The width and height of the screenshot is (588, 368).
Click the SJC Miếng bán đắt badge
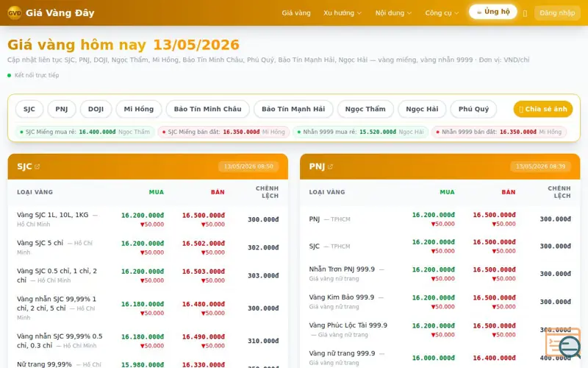tap(223, 132)
